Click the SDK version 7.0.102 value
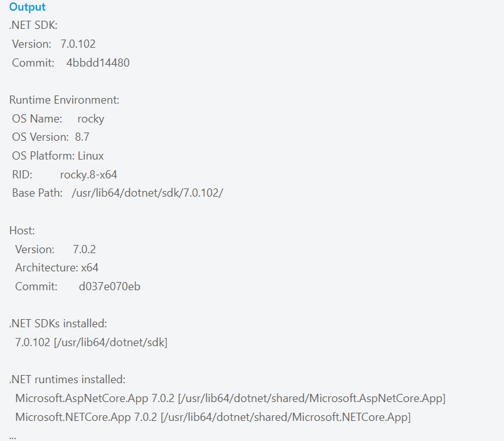The width and height of the screenshot is (504, 441). [78, 44]
